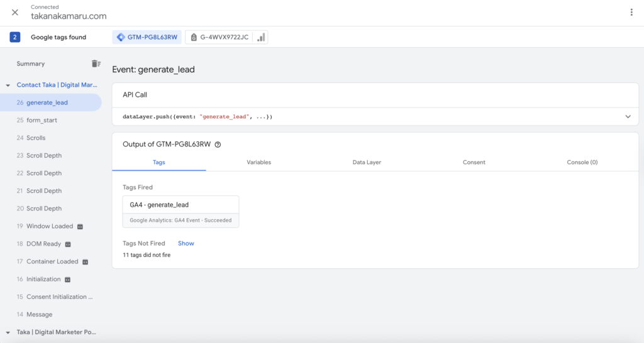Clear events with the delete list icon
Screen dimensions: 644x343
(96, 63)
